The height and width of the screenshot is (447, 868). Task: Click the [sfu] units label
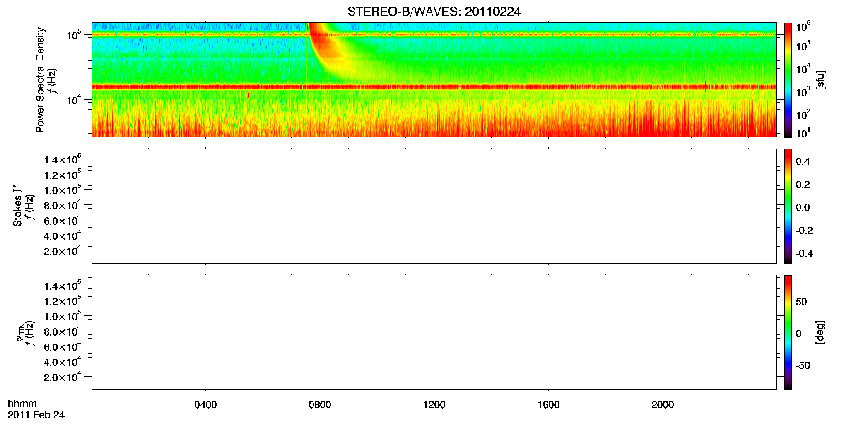[x=820, y=80]
